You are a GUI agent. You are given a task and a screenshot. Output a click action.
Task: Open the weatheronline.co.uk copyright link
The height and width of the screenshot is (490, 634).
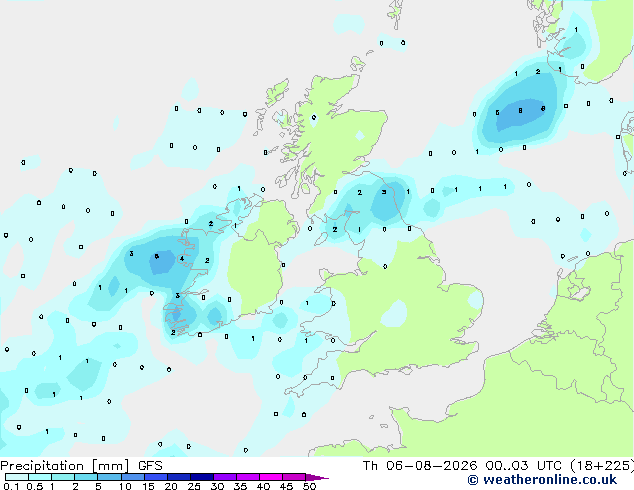click(542, 480)
